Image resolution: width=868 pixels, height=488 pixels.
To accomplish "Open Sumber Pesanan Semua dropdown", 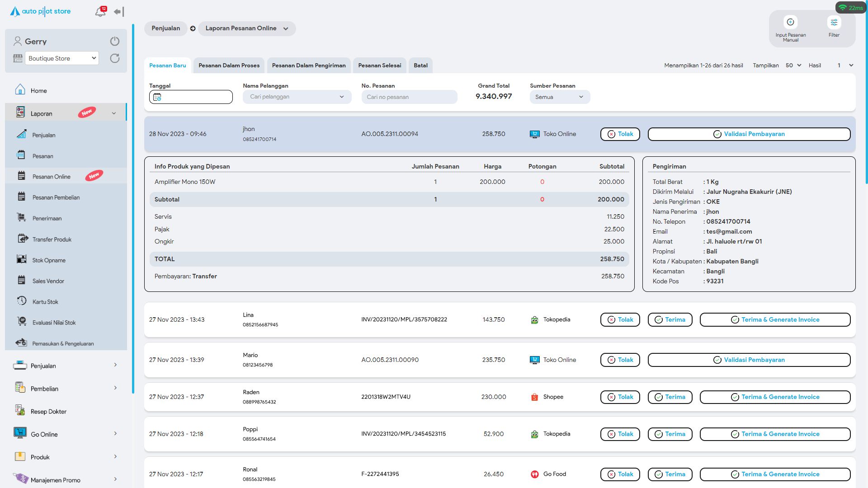I will coord(559,97).
